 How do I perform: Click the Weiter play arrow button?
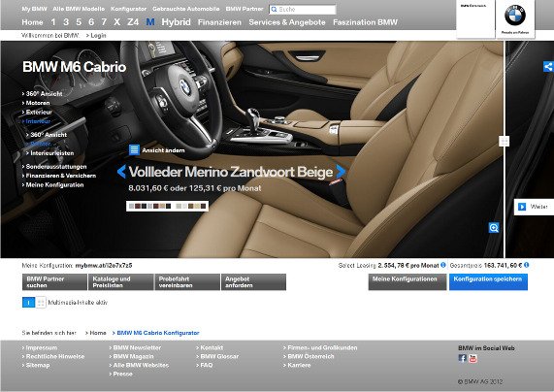522,207
